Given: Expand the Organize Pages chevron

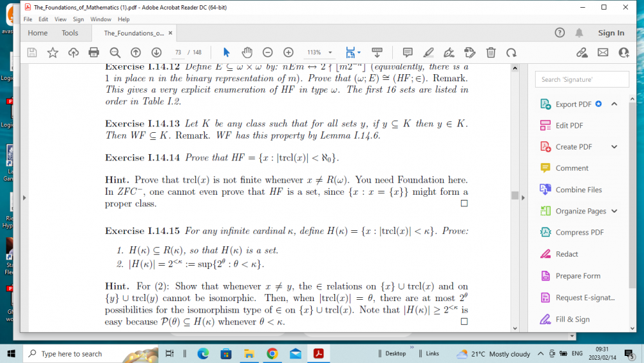Looking at the screenshot, I should (614, 211).
